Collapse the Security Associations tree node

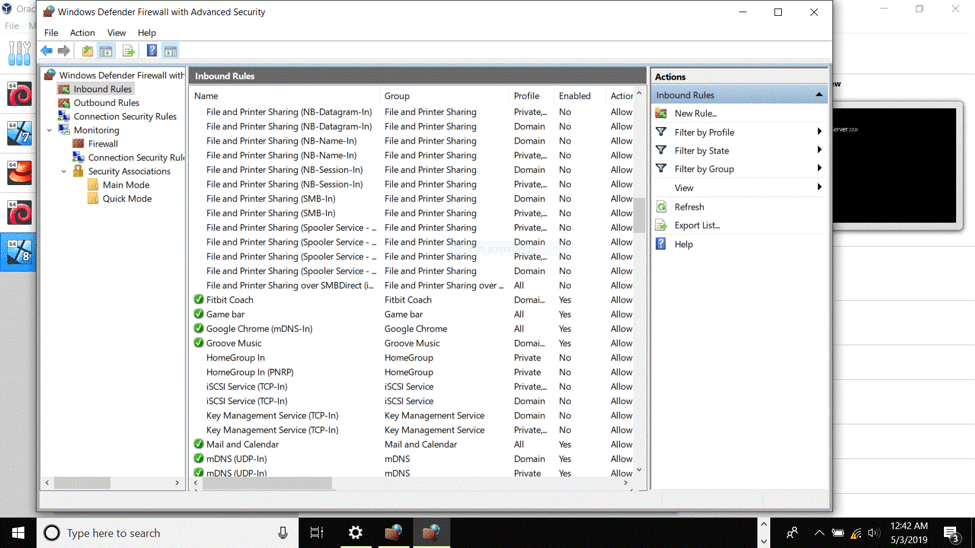(63, 171)
